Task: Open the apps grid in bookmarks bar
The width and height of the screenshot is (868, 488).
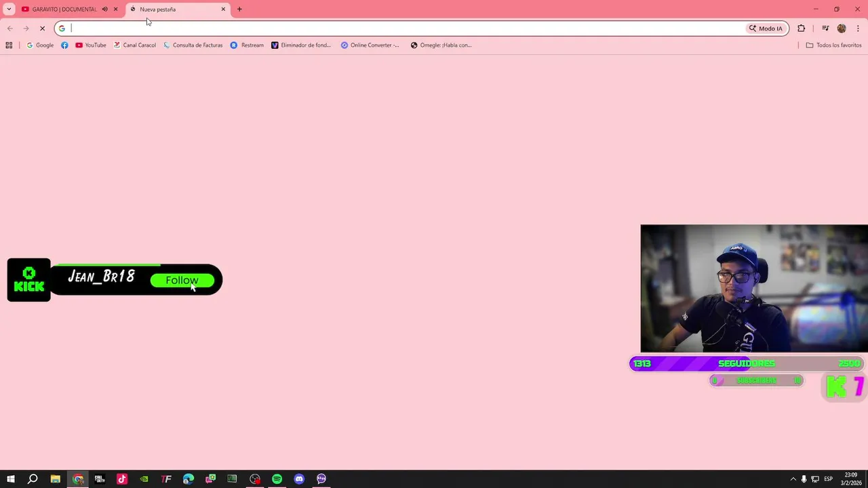Action: [9, 45]
